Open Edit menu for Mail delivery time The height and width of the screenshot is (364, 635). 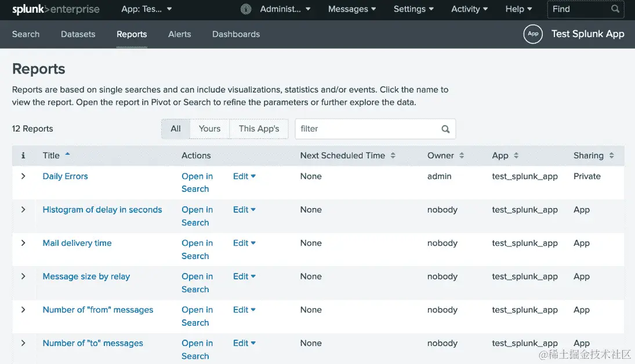(244, 243)
